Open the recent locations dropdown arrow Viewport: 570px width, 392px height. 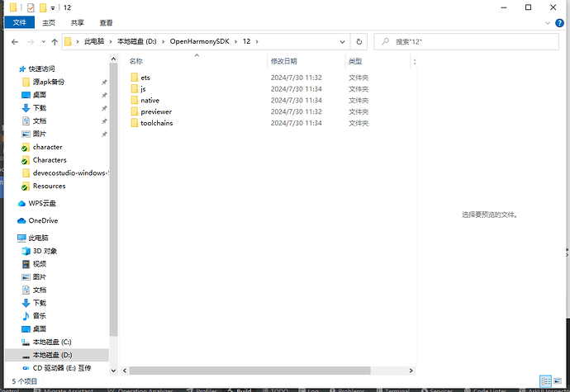[43, 42]
